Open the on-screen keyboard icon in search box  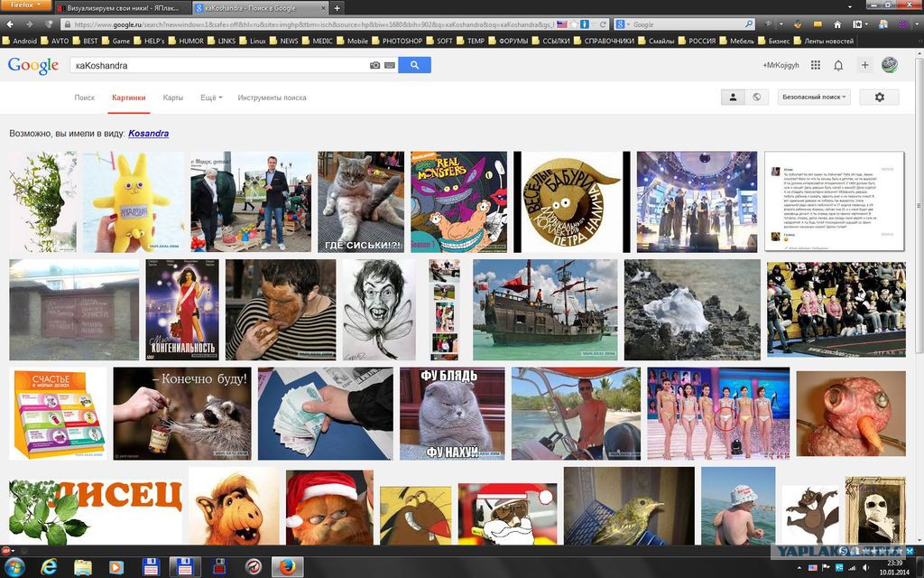point(390,65)
